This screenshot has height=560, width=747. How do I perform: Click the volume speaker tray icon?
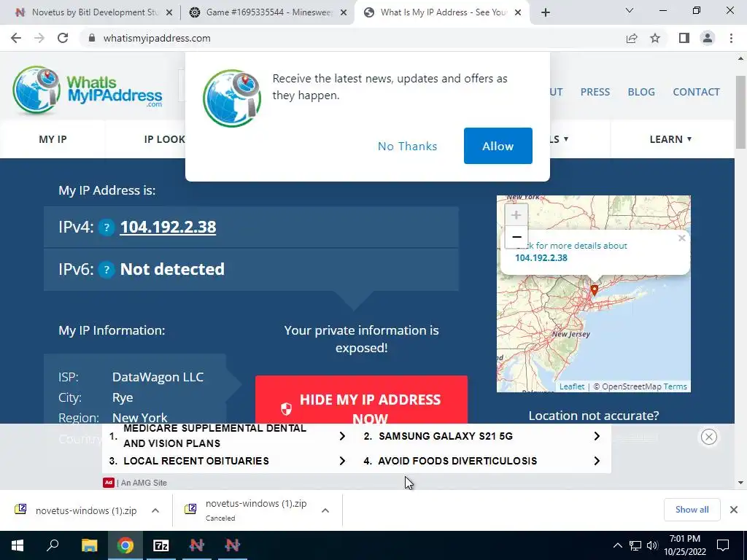(652, 545)
